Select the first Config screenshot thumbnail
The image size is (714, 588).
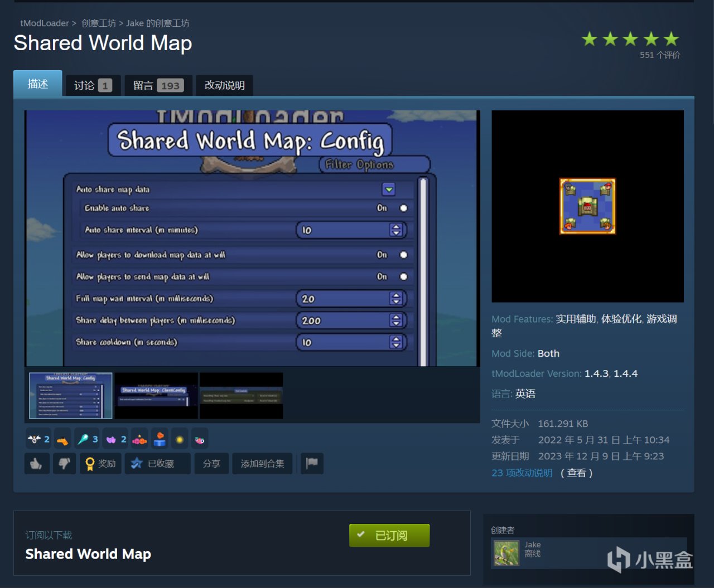click(x=70, y=396)
